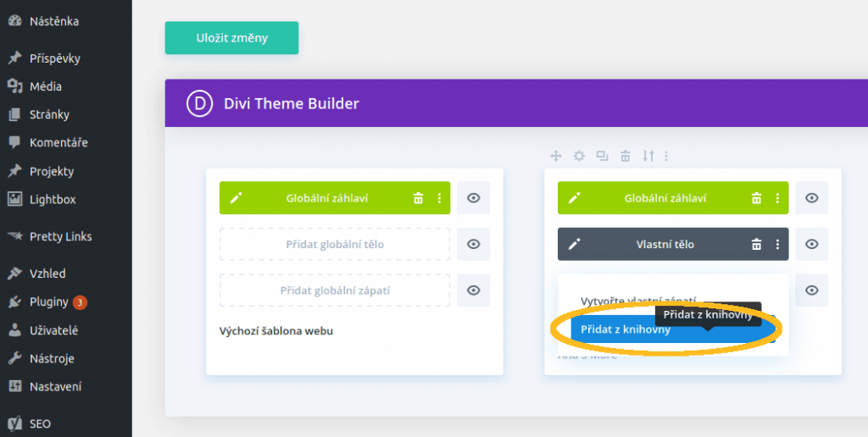Click the Divi D logo icon

coord(199,103)
